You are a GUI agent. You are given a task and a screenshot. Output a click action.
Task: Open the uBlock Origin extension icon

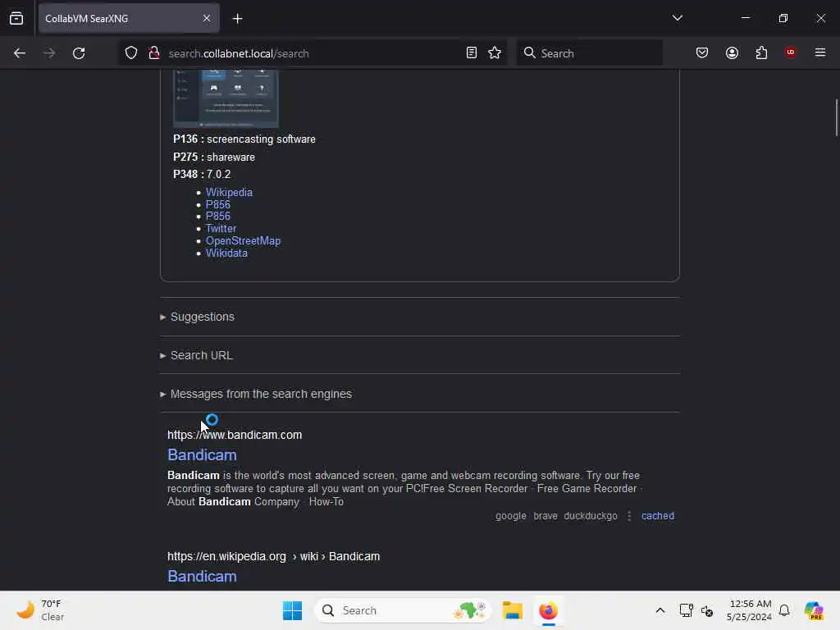coord(791,52)
